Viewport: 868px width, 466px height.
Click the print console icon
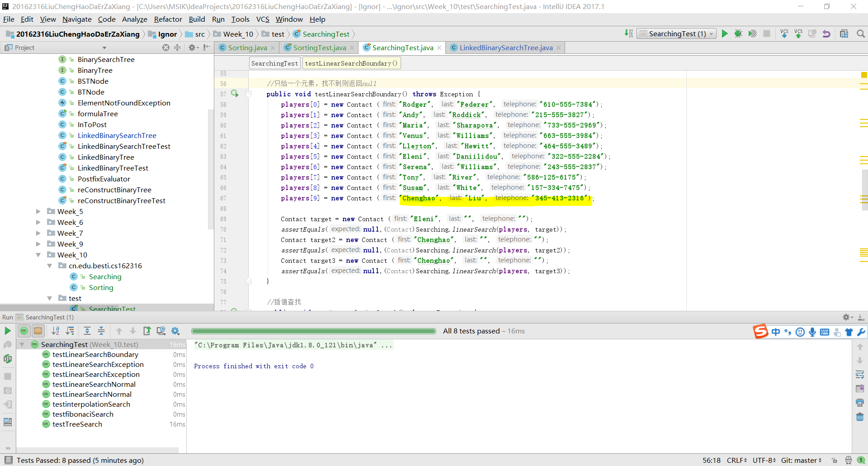[860, 403]
